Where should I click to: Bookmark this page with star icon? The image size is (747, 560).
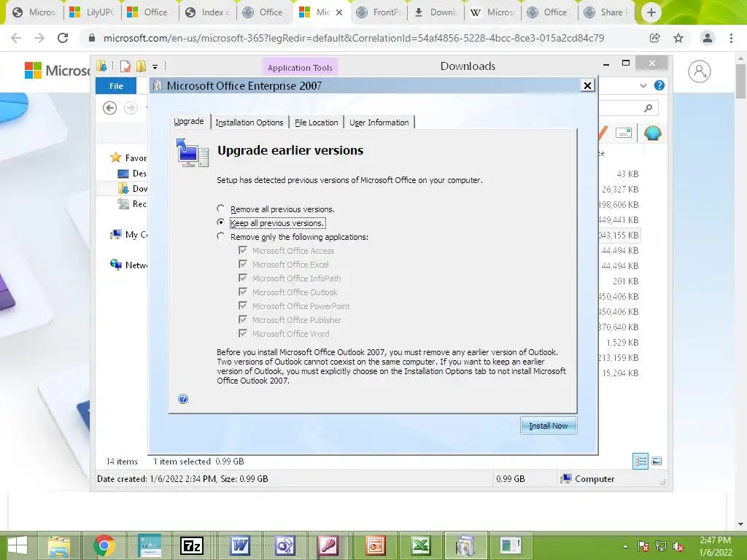tap(678, 38)
